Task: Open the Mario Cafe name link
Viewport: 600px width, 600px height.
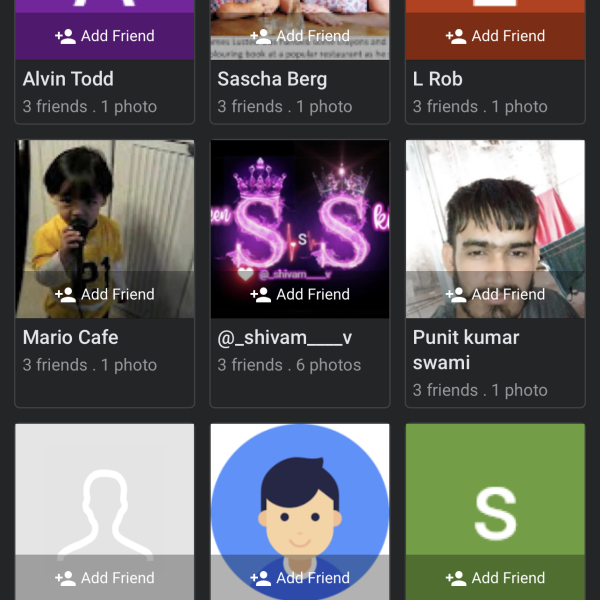Action: coord(70,338)
